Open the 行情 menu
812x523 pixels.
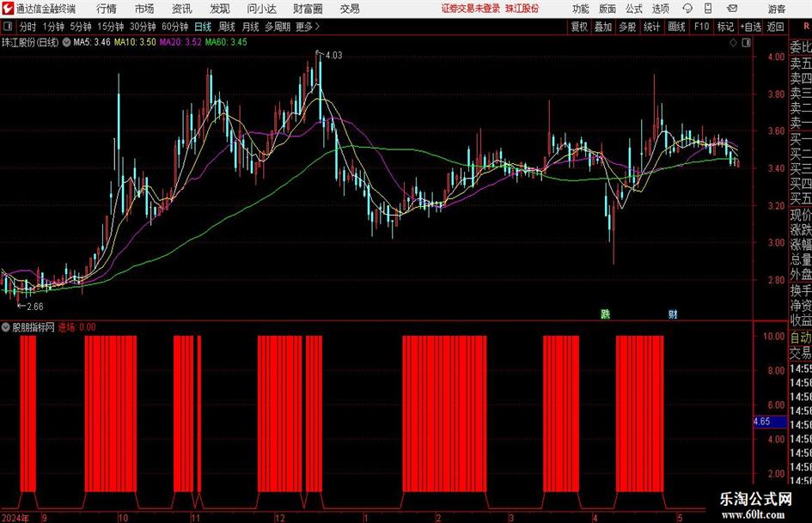point(107,9)
